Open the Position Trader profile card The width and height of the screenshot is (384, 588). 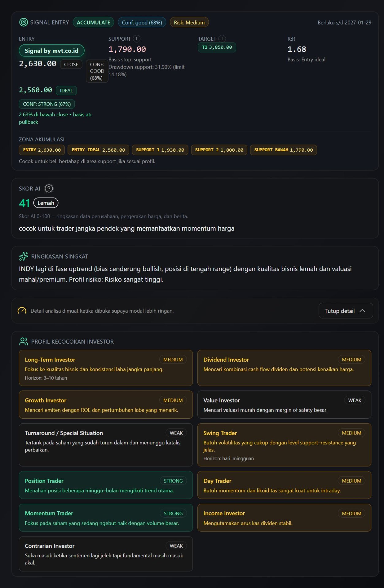tap(106, 485)
